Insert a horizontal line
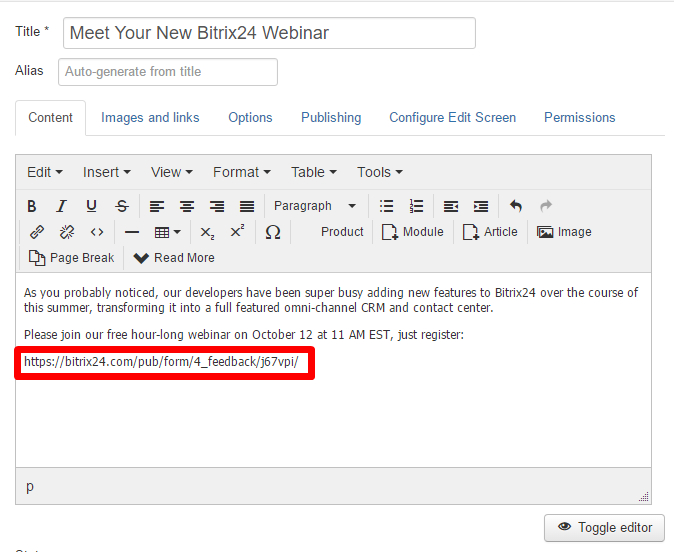The height and width of the screenshot is (552, 674). pyautogui.click(x=132, y=232)
